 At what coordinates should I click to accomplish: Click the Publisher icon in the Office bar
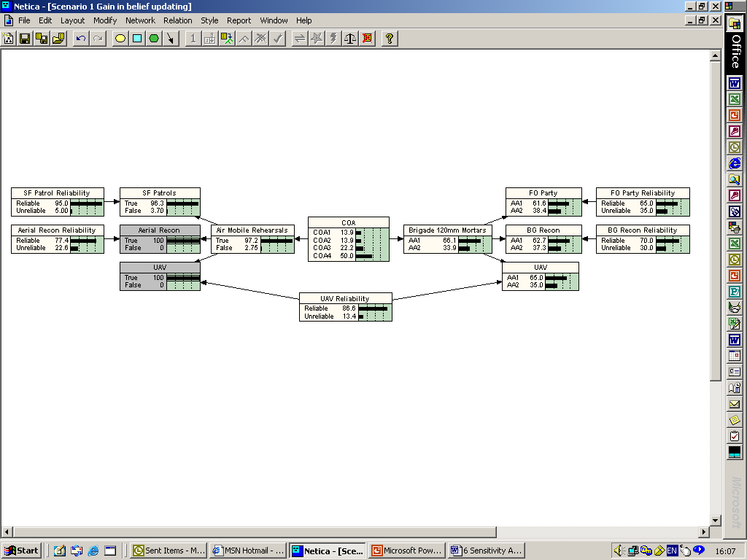pos(735,292)
